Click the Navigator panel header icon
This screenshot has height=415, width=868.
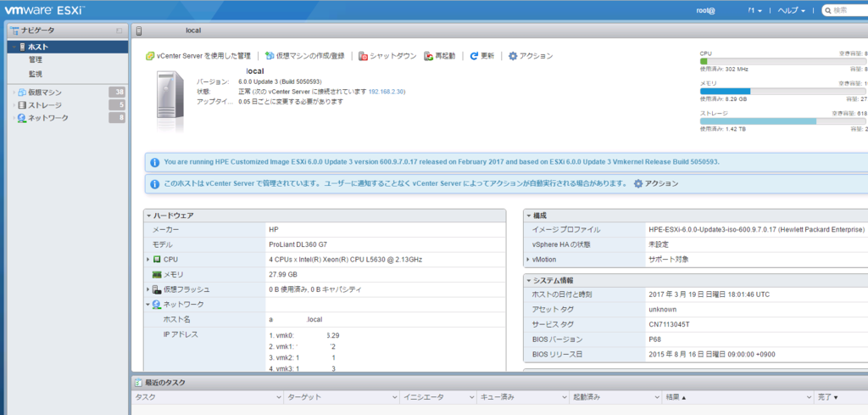pyautogui.click(x=14, y=31)
